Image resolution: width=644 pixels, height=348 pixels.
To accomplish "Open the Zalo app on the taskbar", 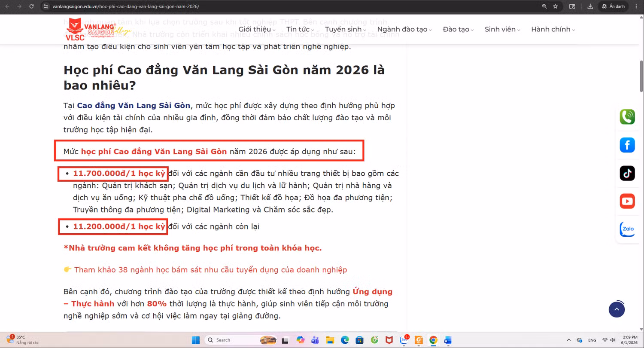I will click(404, 340).
